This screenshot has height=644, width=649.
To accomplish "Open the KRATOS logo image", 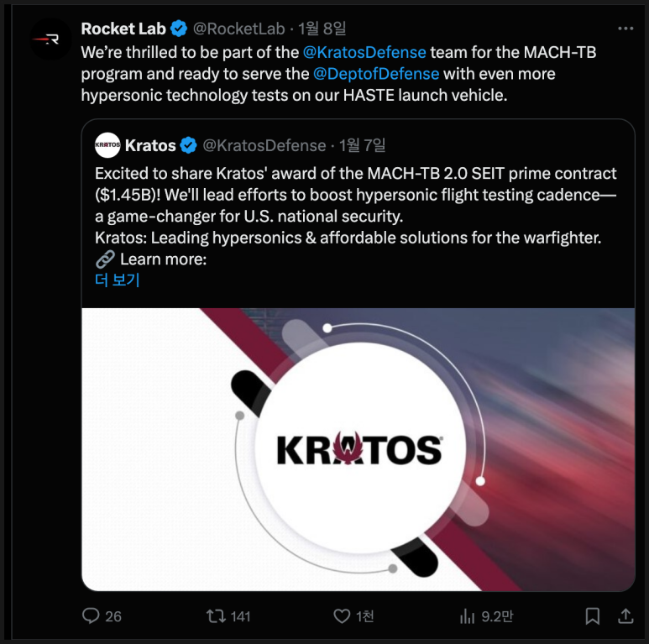I will coord(358,449).
